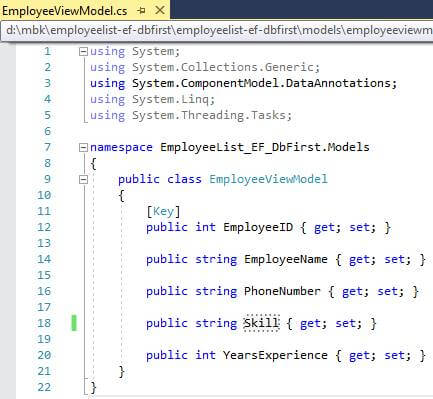
Task: Click the 'EmployeeName' property name
Action: [286, 259]
